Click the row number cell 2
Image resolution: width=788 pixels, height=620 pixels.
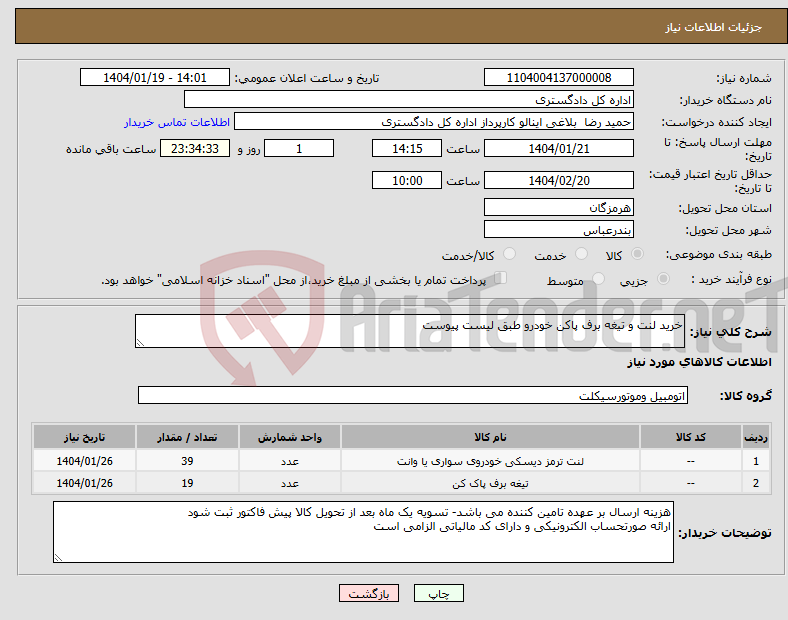[756, 483]
